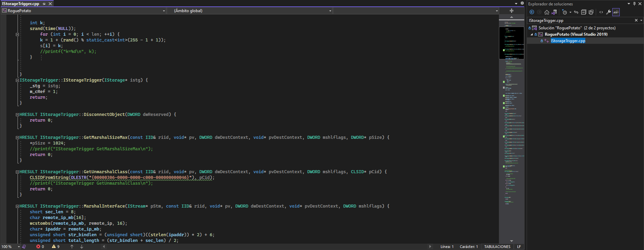This screenshot has height=250, width=644.
Task: Open Properties via the wrench icon
Action: pyautogui.click(x=609, y=12)
